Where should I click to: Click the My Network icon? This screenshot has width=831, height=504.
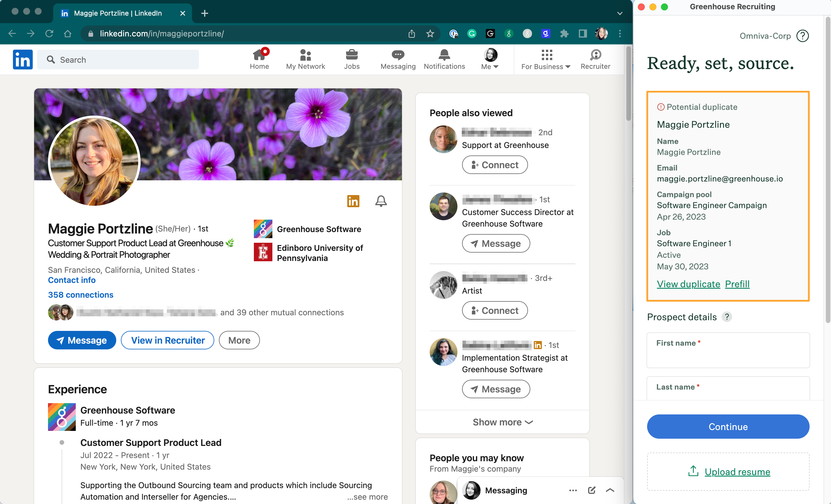[x=305, y=59]
